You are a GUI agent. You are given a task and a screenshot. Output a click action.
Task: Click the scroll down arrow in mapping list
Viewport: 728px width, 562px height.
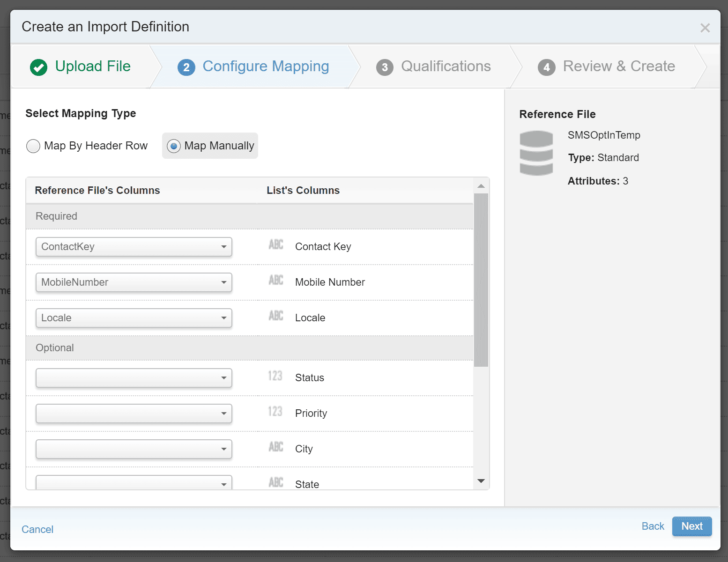(481, 481)
